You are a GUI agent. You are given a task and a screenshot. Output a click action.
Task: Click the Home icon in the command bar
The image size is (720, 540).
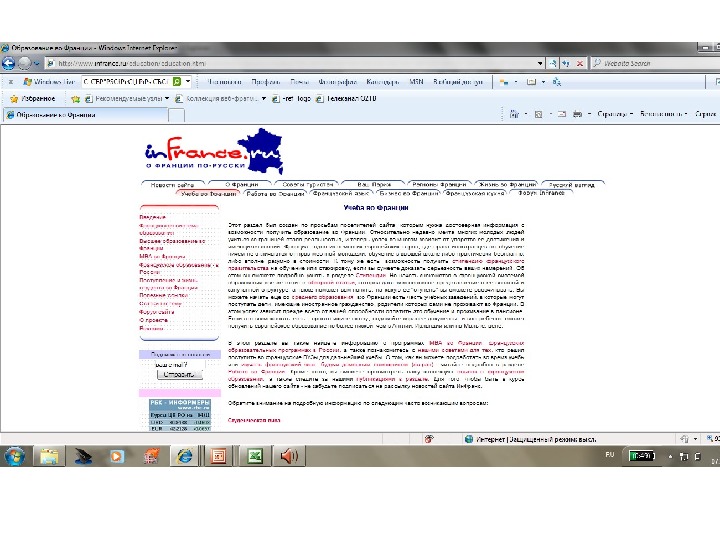pyautogui.click(x=514, y=114)
